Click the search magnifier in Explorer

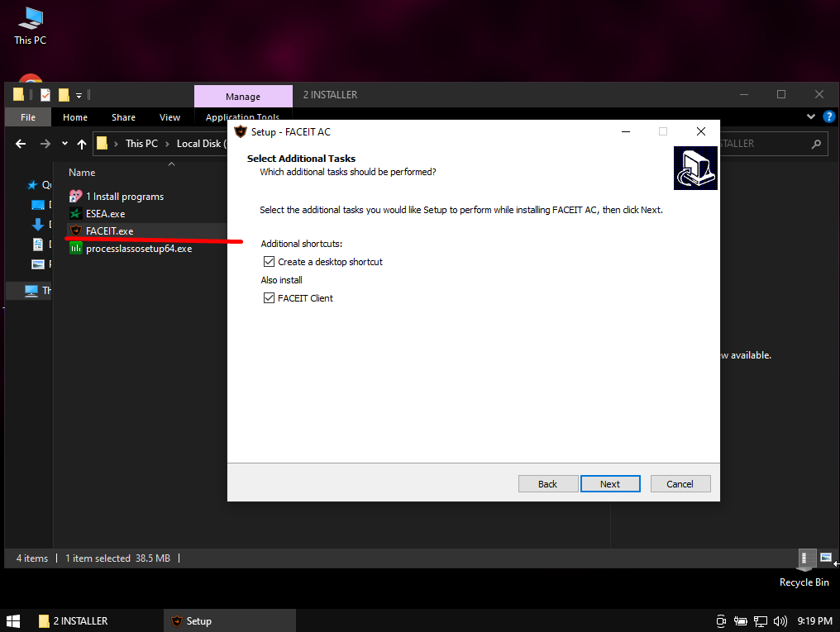point(816,144)
